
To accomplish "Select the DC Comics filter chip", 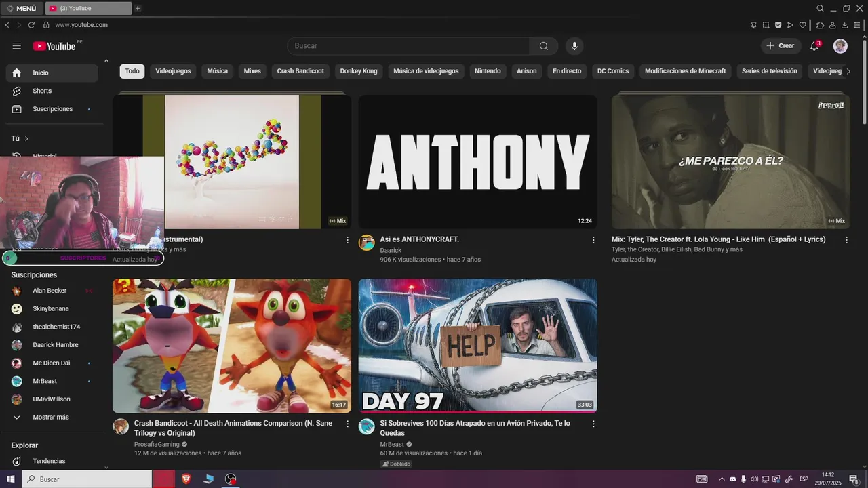I will 613,71.
